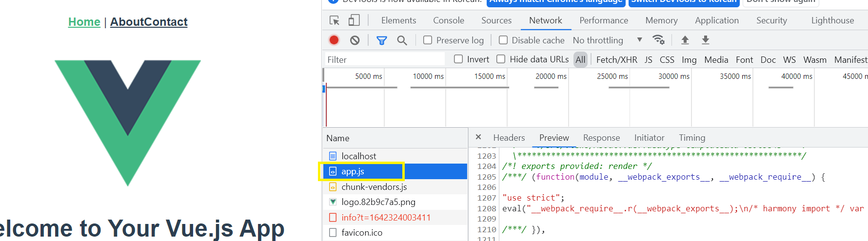Click the Filter text input field

click(x=385, y=59)
